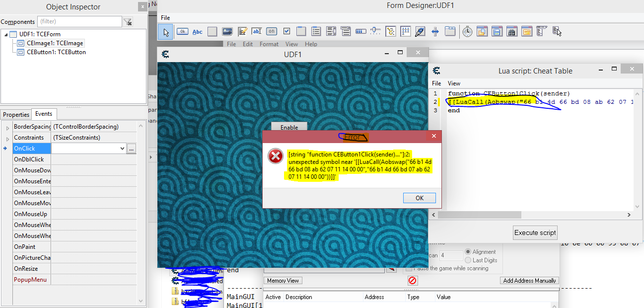Viewport: 644px width, 308px height.
Task: Select the arrow pointer tool in the designer toolbar
Action: (x=166, y=32)
